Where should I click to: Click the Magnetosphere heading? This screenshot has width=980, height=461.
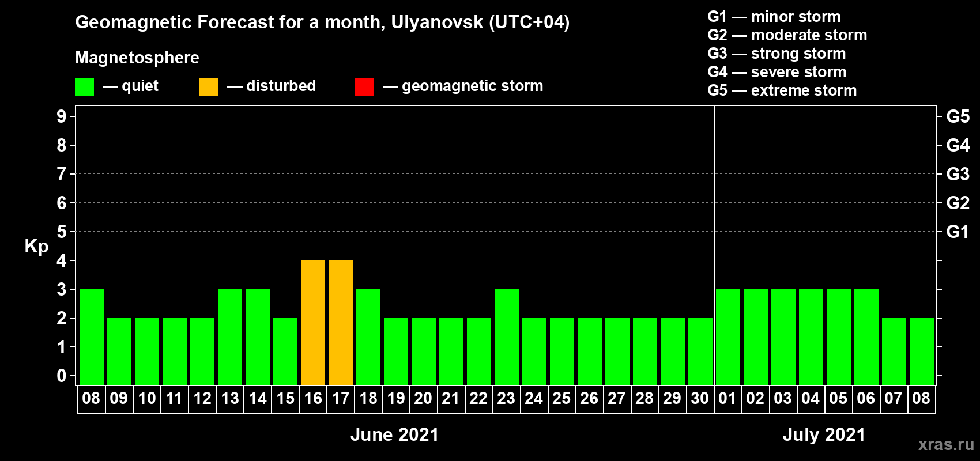click(x=137, y=58)
